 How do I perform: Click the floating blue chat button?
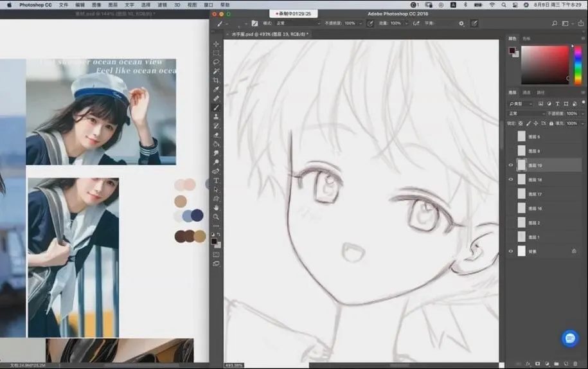[x=570, y=338]
